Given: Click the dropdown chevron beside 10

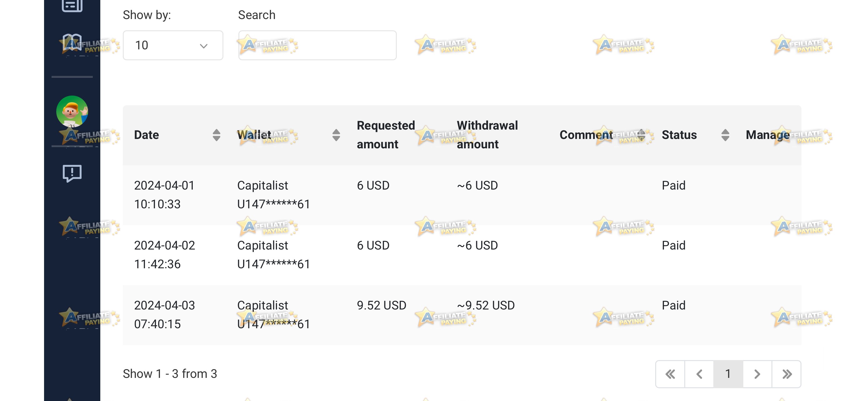Looking at the screenshot, I should pos(203,46).
